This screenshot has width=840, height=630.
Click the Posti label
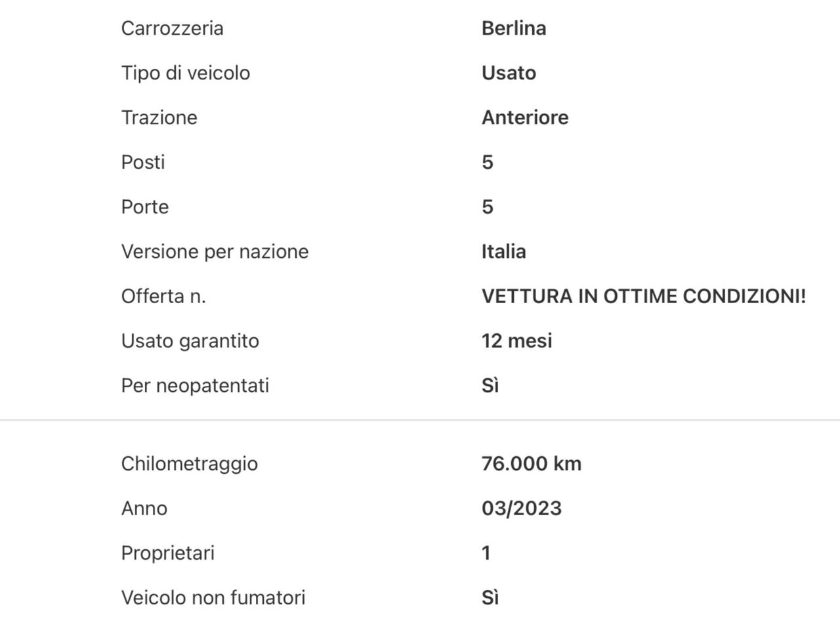click(x=143, y=162)
